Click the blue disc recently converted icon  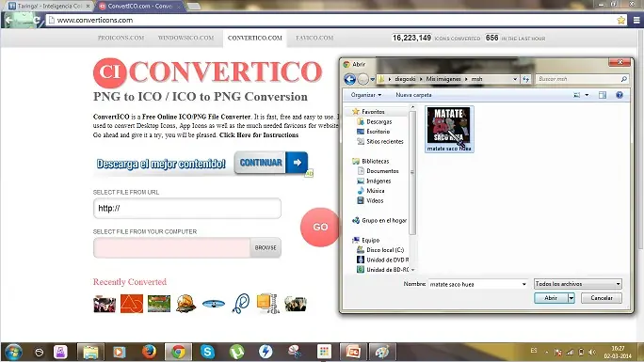pyautogui.click(x=214, y=304)
